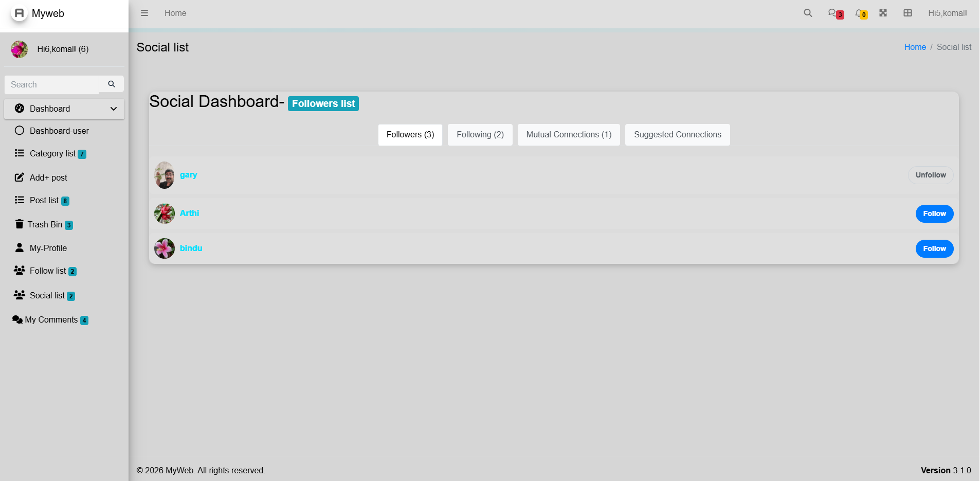Click the Version 3.1.0 footer text

[946, 470]
